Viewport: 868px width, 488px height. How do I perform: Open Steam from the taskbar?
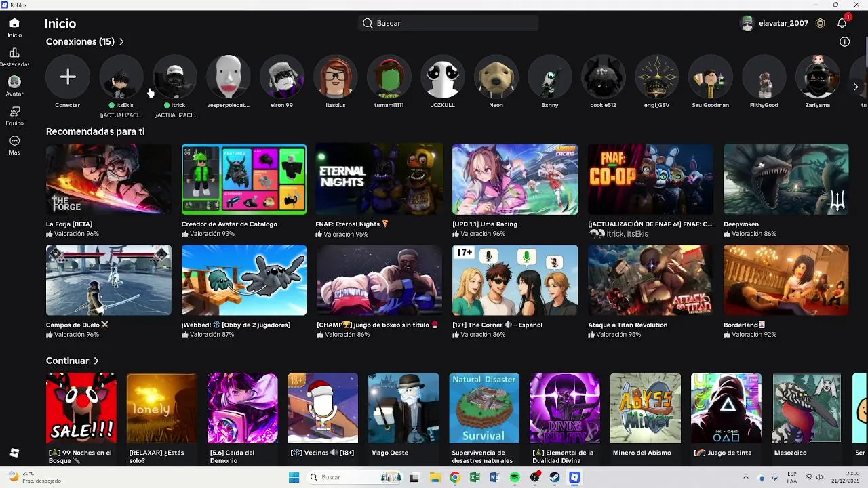coord(555,477)
